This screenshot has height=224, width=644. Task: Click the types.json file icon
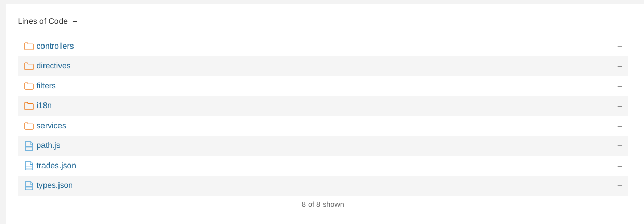[29, 186]
